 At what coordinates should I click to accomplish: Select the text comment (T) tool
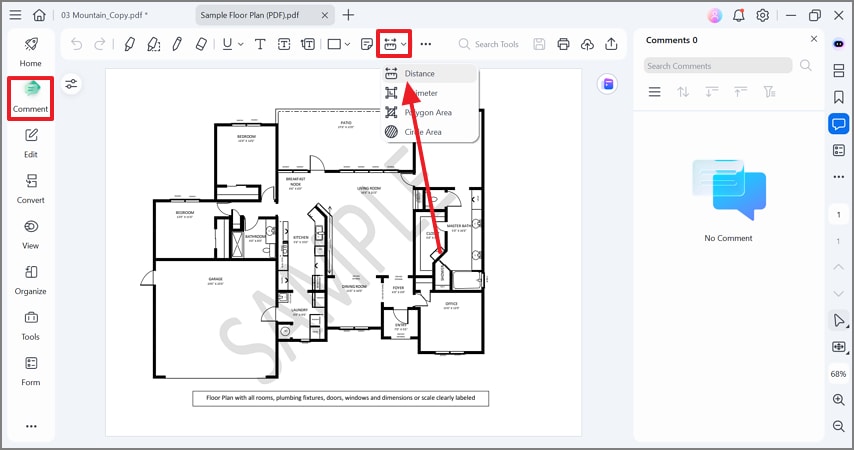[x=260, y=44]
